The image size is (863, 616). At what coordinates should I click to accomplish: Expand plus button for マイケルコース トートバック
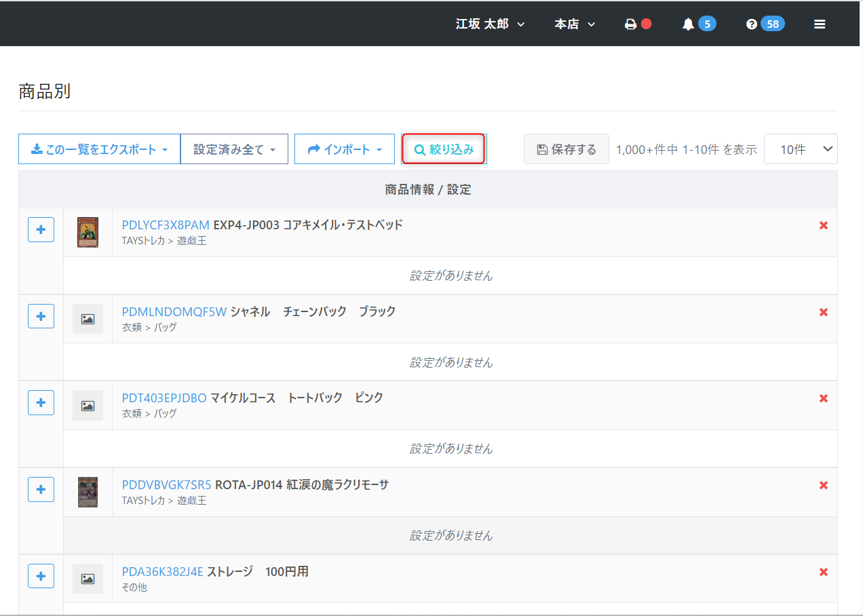click(41, 402)
